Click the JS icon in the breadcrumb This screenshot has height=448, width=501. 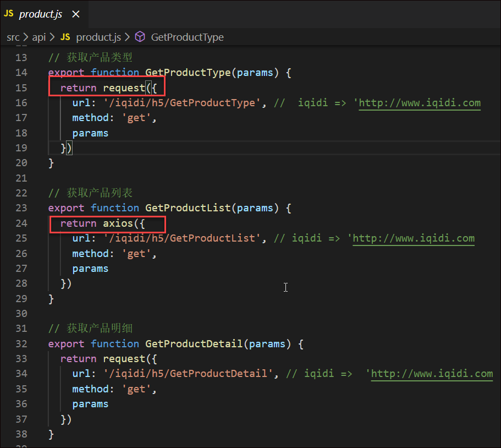click(x=65, y=37)
